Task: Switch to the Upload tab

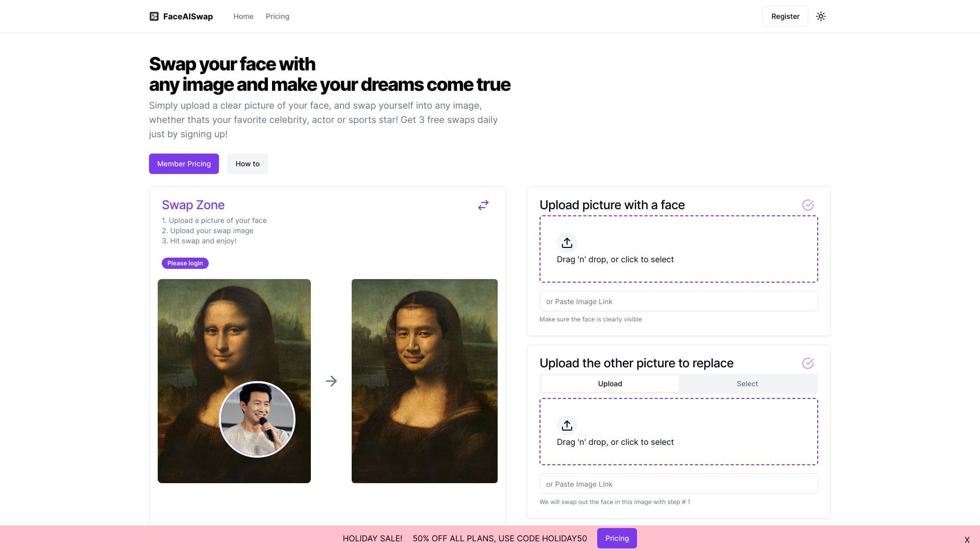Action: coord(609,383)
